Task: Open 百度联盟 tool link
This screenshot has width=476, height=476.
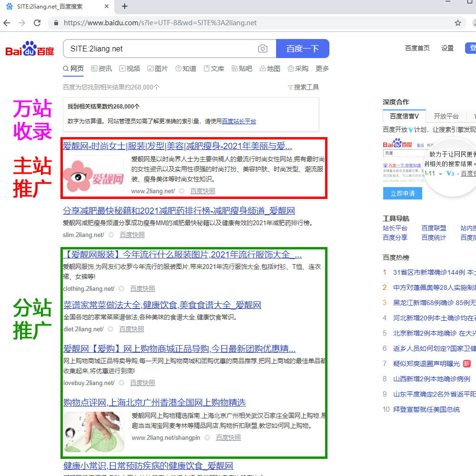Action: 434,228
